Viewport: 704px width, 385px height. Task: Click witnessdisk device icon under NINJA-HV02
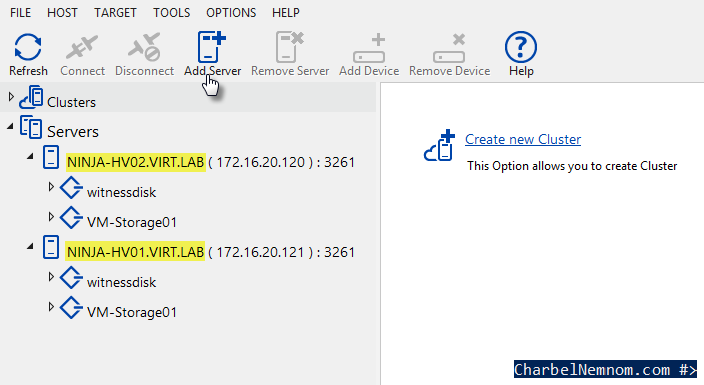click(x=71, y=187)
